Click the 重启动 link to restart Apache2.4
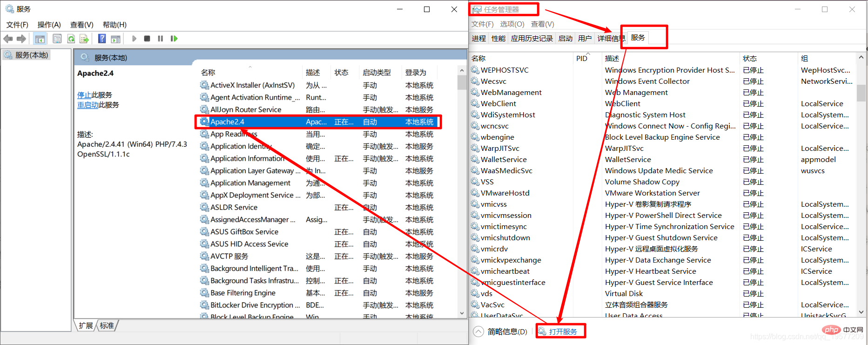Screen dimensions: 868x345 [x=88, y=105]
